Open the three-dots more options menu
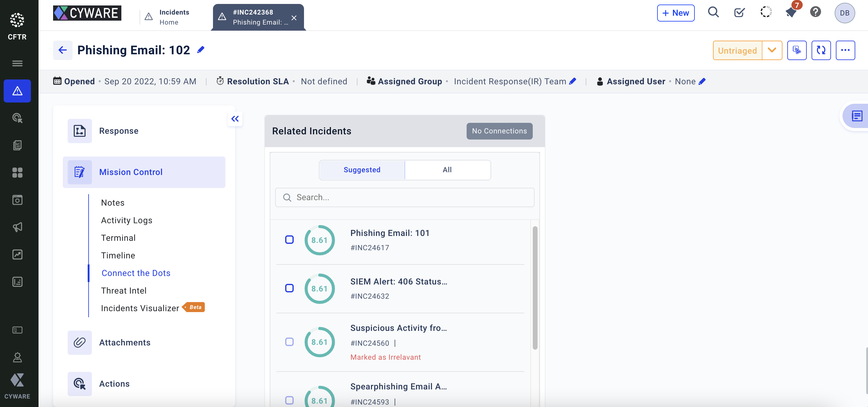This screenshot has height=407, width=868. point(845,50)
